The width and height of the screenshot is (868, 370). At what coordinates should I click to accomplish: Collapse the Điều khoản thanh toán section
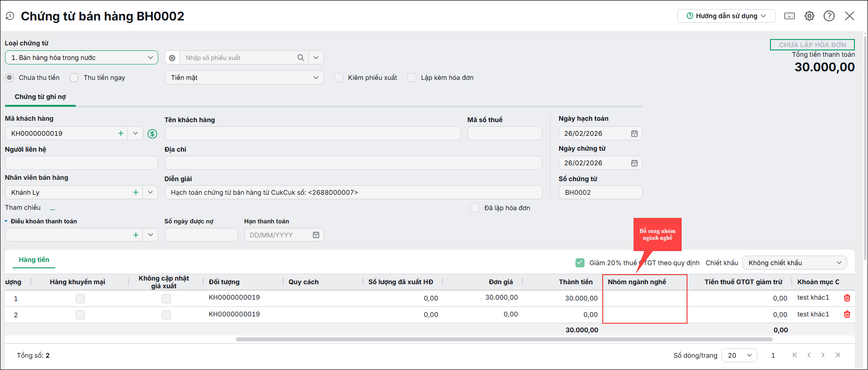tap(6, 221)
